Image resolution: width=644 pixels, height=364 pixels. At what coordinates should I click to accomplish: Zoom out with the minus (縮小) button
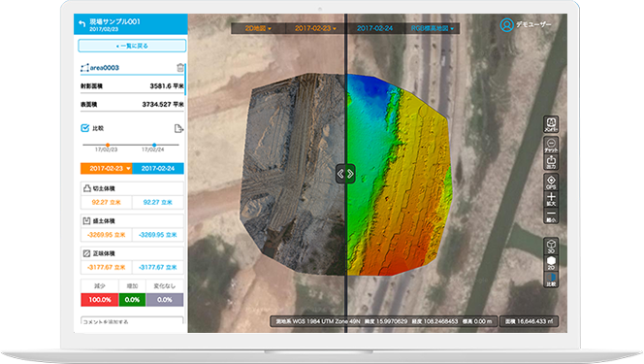click(551, 215)
